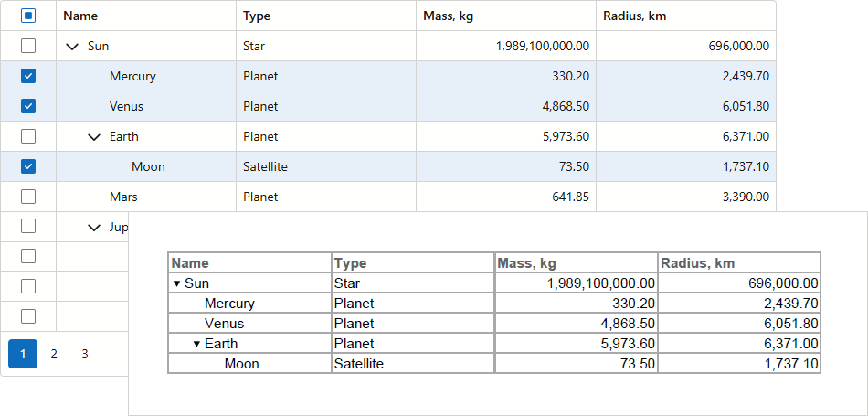Screen dimensions: 868x416
Task: Sort by the Radius, km column header
Action: point(633,16)
